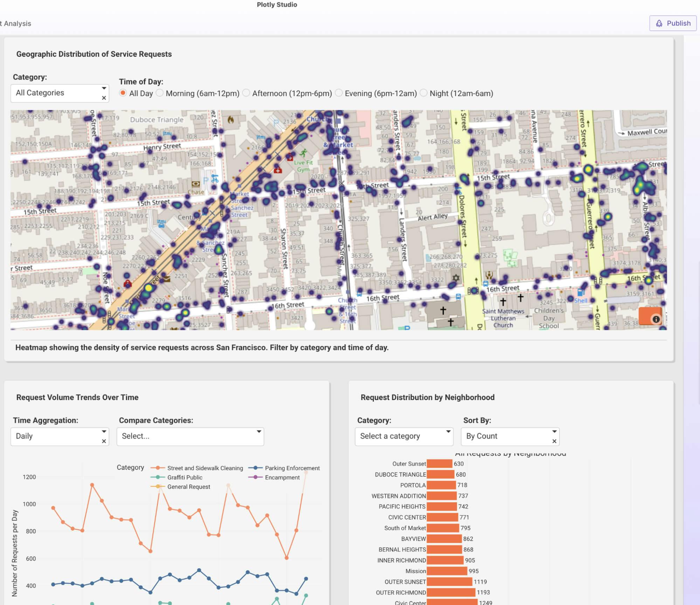Viewport: 700px width, 605px height.
Task: Clear the By Count sort with its × icon
Action: coord(555,441)
